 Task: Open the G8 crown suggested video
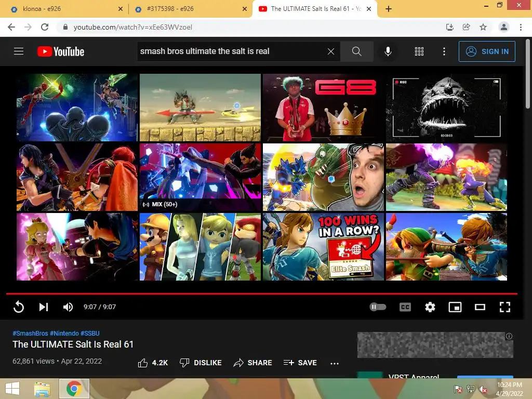[323, 108]
